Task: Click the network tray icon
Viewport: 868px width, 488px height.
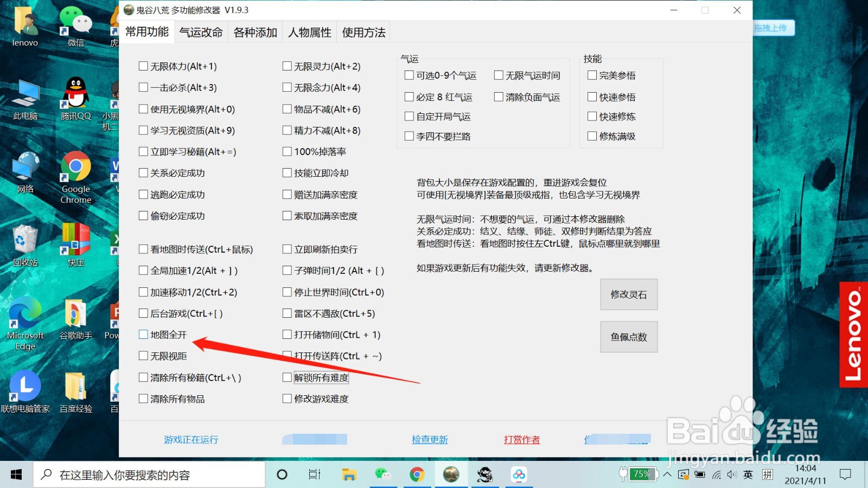Action: (x=717, y=475)
